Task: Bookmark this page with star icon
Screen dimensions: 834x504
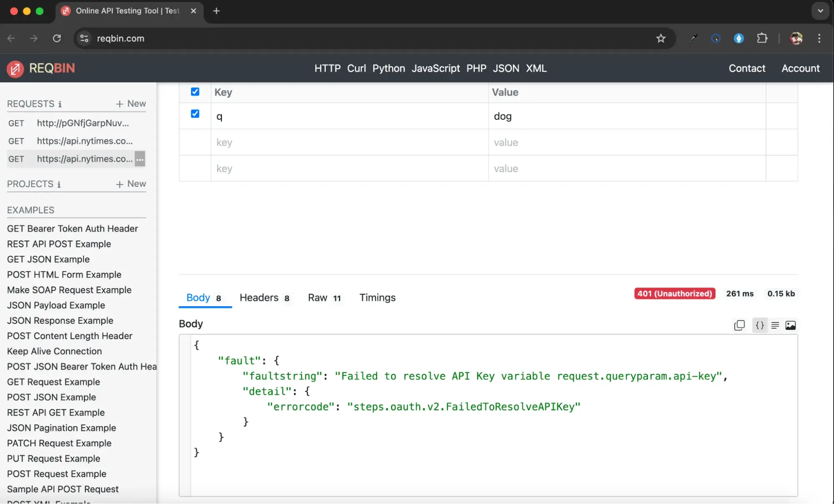Action: click(661, 38)
